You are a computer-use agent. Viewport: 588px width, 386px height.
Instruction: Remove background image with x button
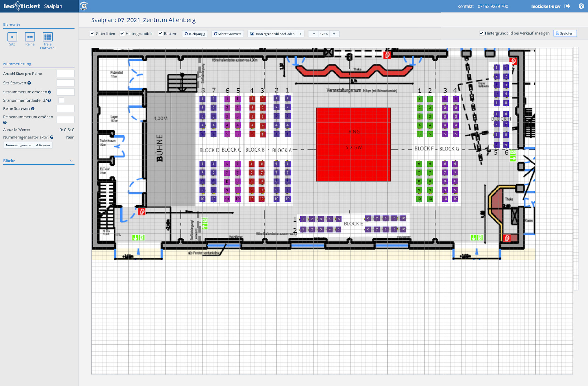[x=300, y=34]
